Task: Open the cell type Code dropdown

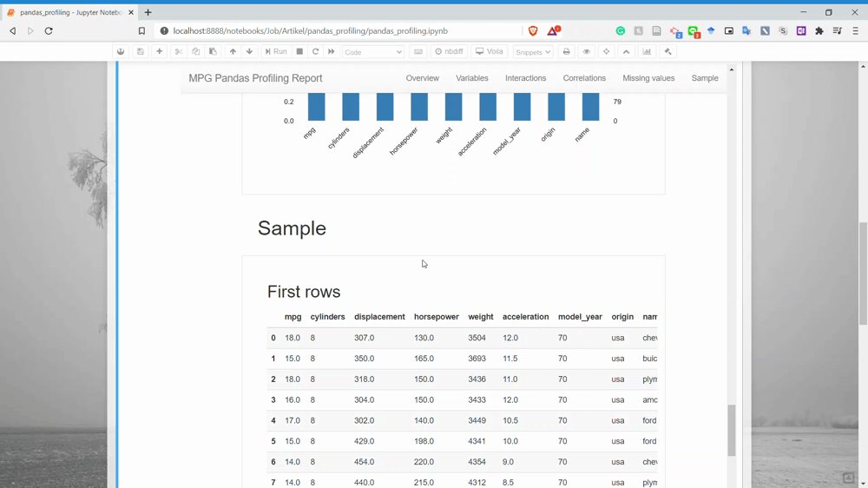Action: pos(373,52)
